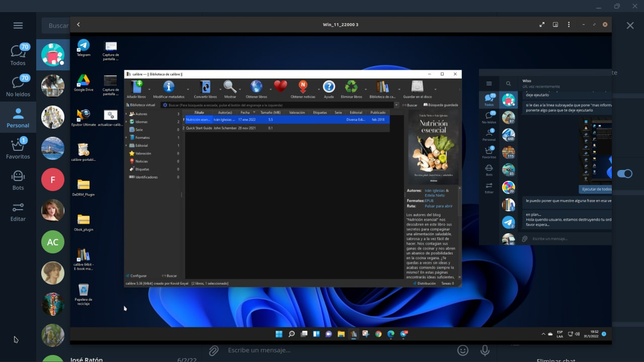Open Modificar metadatos in the calibre toolbar
Screen dimensions: 644x362
click(x=169, y=87)
